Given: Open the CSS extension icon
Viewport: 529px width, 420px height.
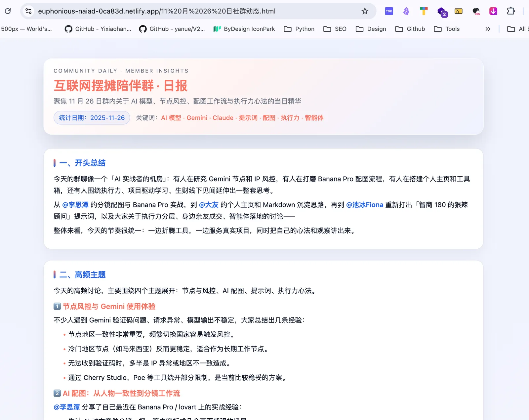Looking at the screenshot, I should coord(476,11).
